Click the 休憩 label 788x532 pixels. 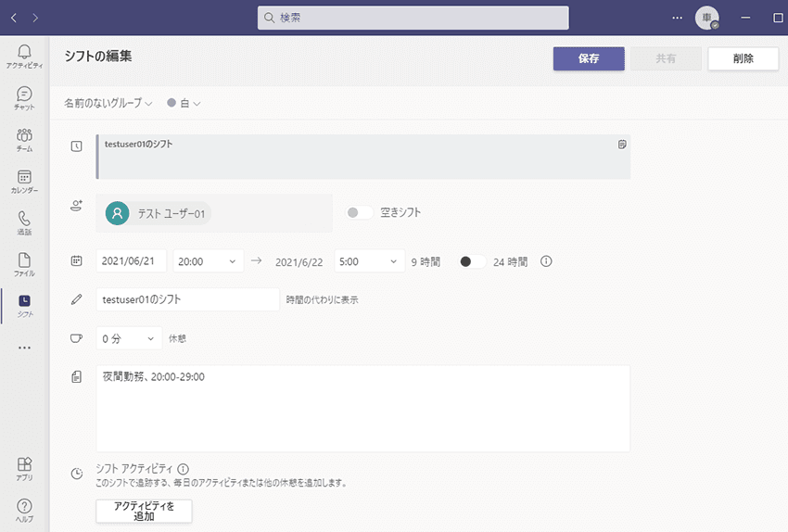177,338
